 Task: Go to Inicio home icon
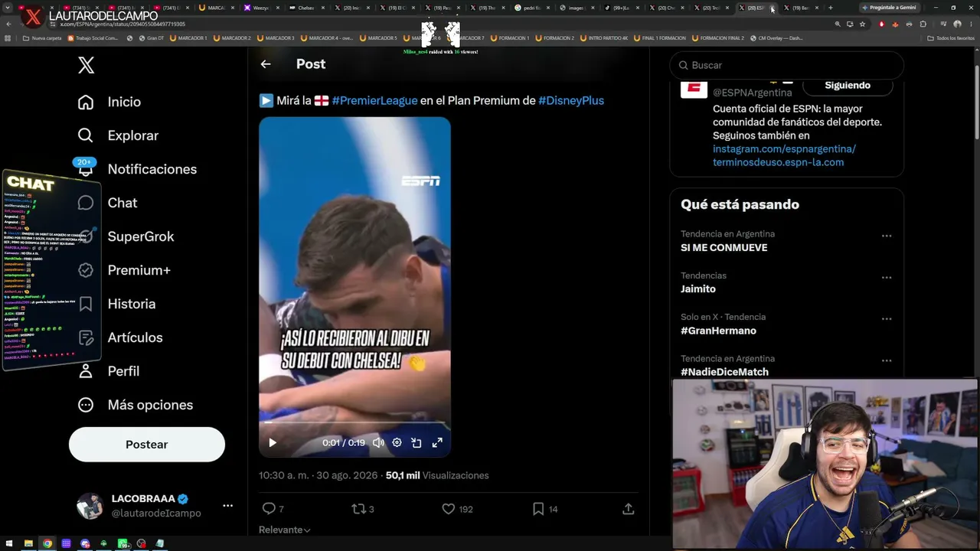[86, 102]
